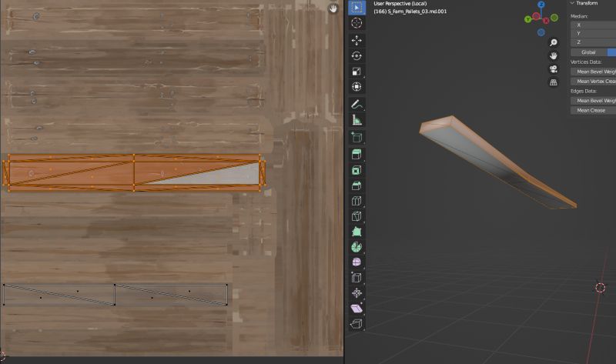Snap view to the dim green negative Y circle

pyautogui.click(x=554, y=18)
